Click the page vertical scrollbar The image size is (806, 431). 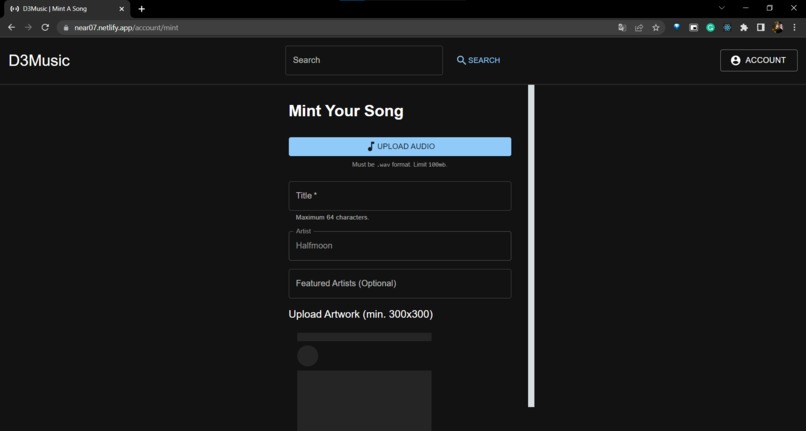point(532,246)
